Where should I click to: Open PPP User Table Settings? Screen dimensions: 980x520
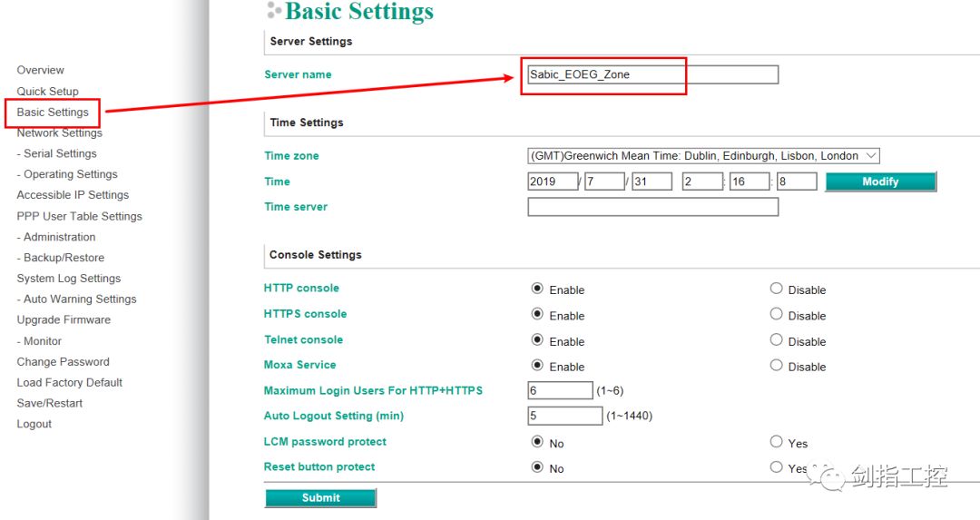(x=79, y=216)
